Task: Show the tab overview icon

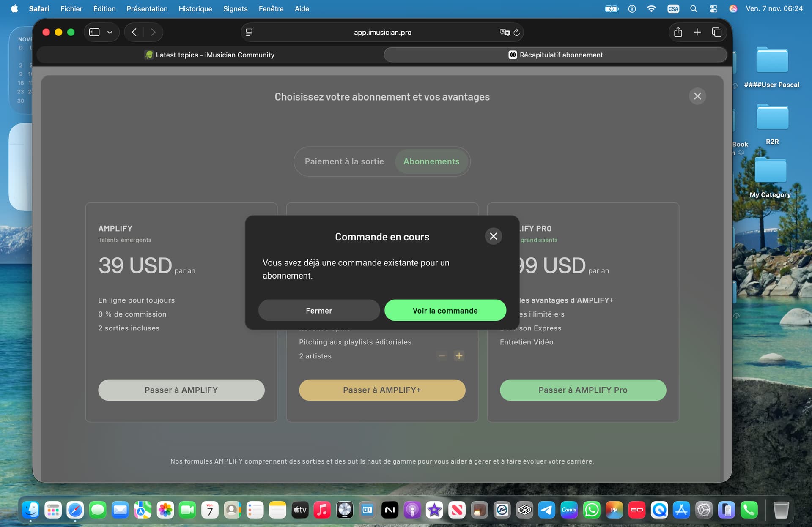Action: point(716,32)
